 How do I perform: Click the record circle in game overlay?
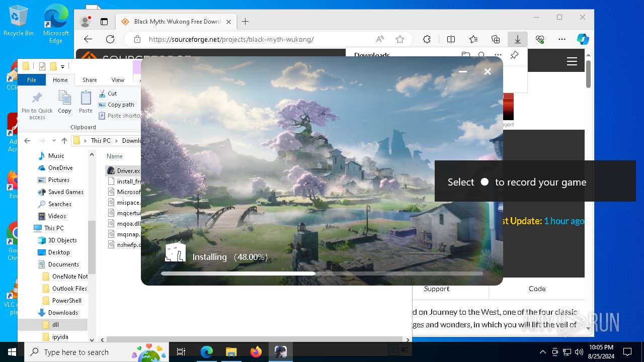click(x=485, y=182)
